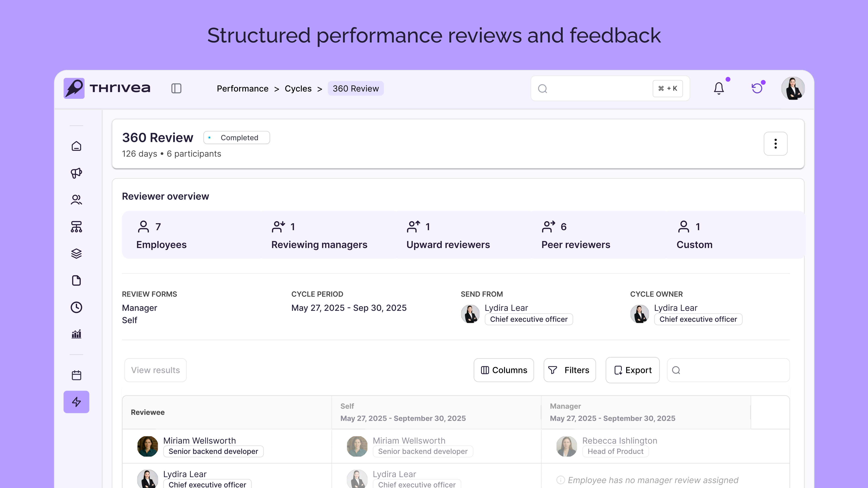Image resolution: width=868 pixels, height=488 pixels.
Task: Open the calendar sidebar icon
Action: pyautogui.click(x=76, y=375)
